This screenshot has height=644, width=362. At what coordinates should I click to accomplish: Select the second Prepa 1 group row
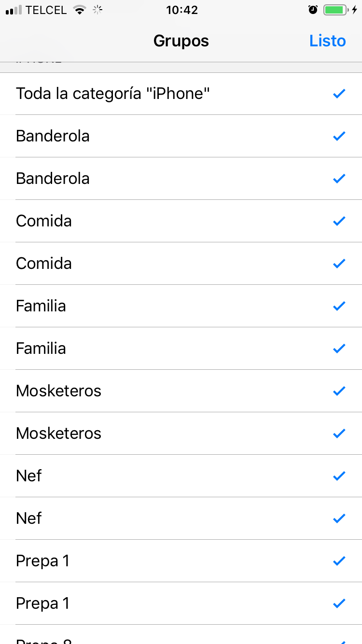(x=181, y=603)
